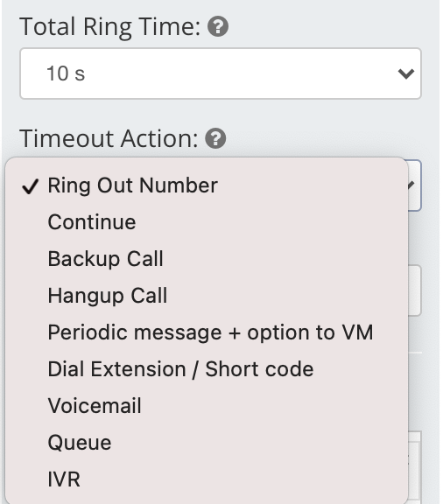Screen dimensions: 443x504
Task: Click the Total Ring Time label text
Action: pyautogui.click(x=110, y=27)
